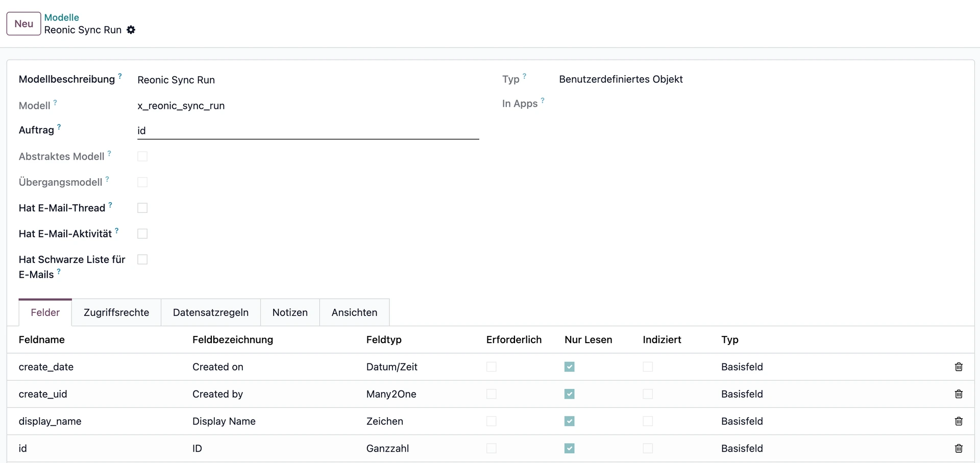Delete the create_date field row
Screen dimensions: 980x463
[x=958, y=367]
